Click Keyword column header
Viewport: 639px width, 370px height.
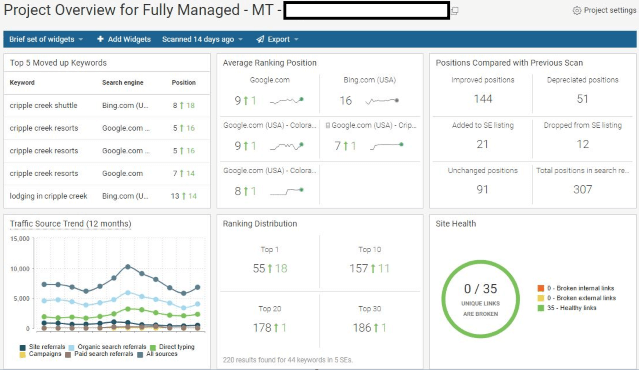[22, 82]
